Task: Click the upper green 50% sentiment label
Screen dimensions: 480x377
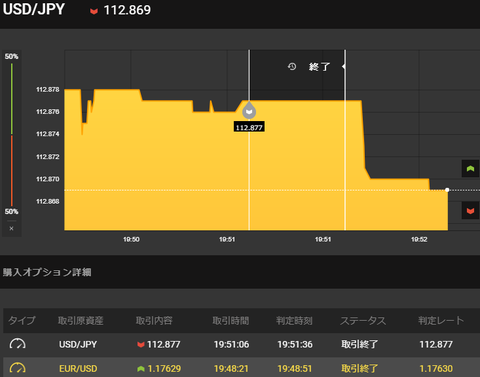Action: click(11, 56)
